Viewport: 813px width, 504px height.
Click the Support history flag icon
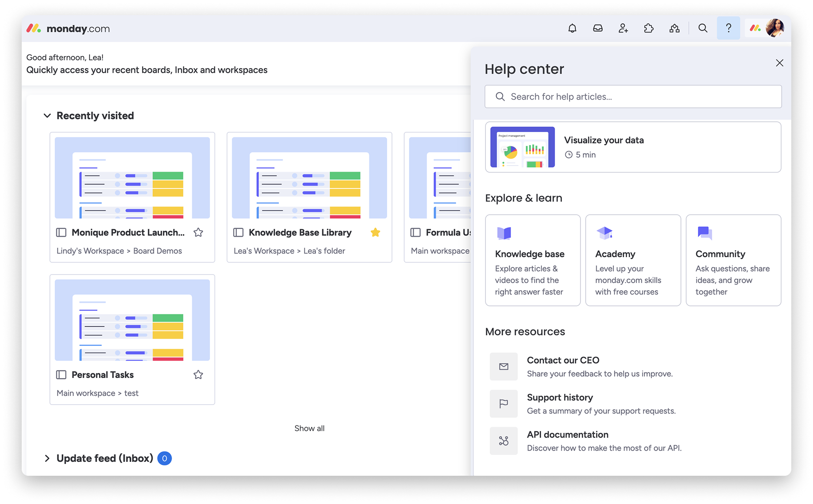[504, 404]
